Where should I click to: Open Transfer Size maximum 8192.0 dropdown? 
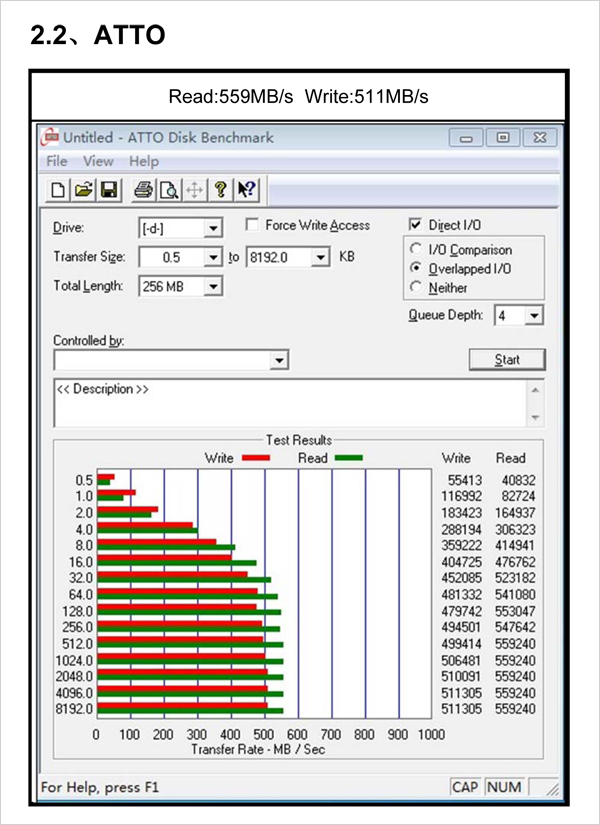coord(321,258)
